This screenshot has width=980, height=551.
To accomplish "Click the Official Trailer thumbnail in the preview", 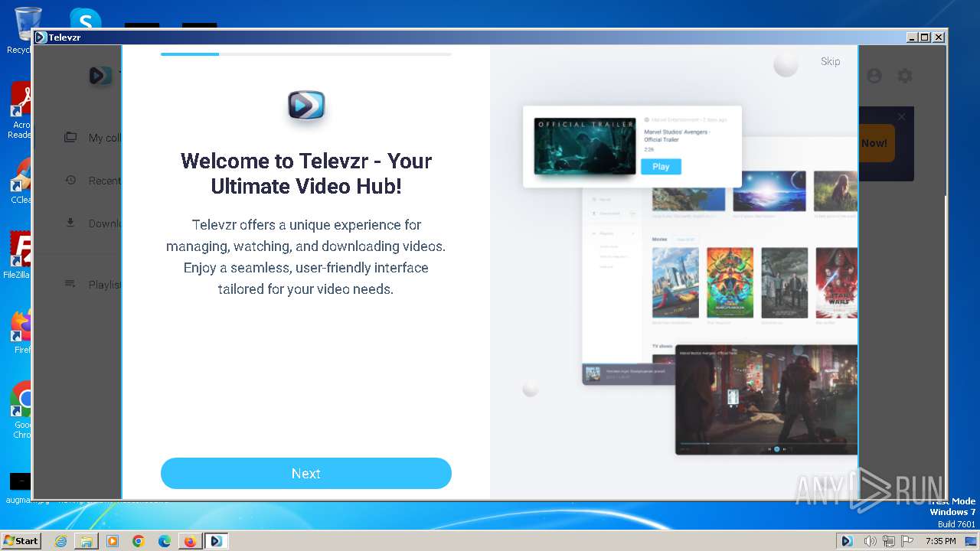I will 585,145.
